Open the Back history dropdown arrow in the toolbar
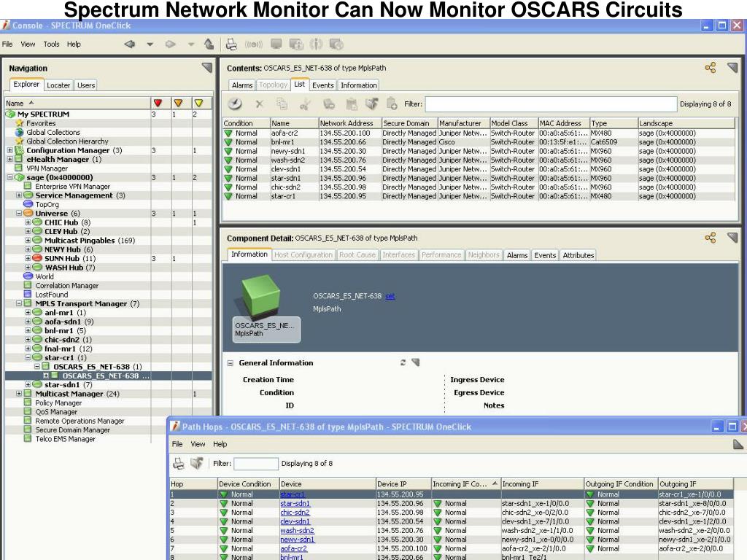Image resolution: width=747 pixels, height=560 pixels. [x=150, y=44]
